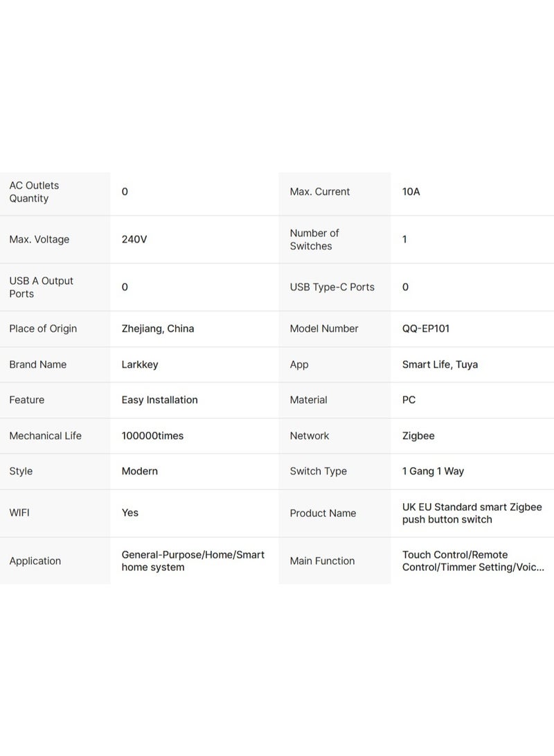Select the model number QQ-EP101

pyautogui.click(x=426, y=329)
